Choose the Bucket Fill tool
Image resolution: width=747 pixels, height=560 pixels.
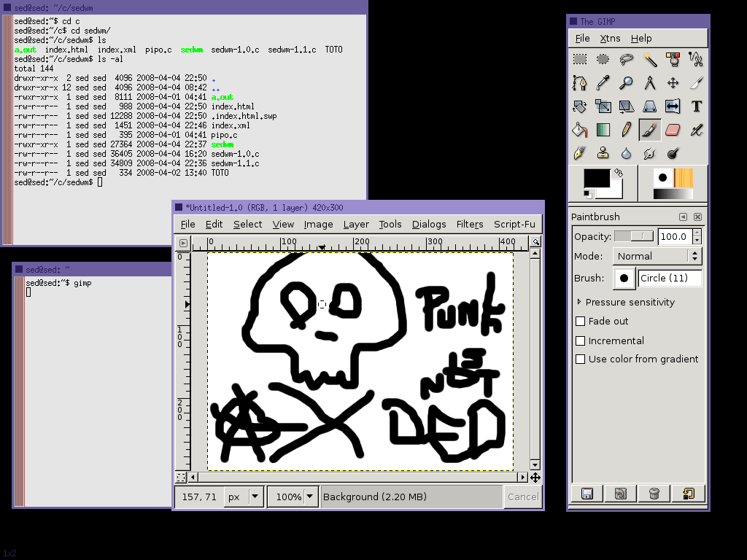579,130
